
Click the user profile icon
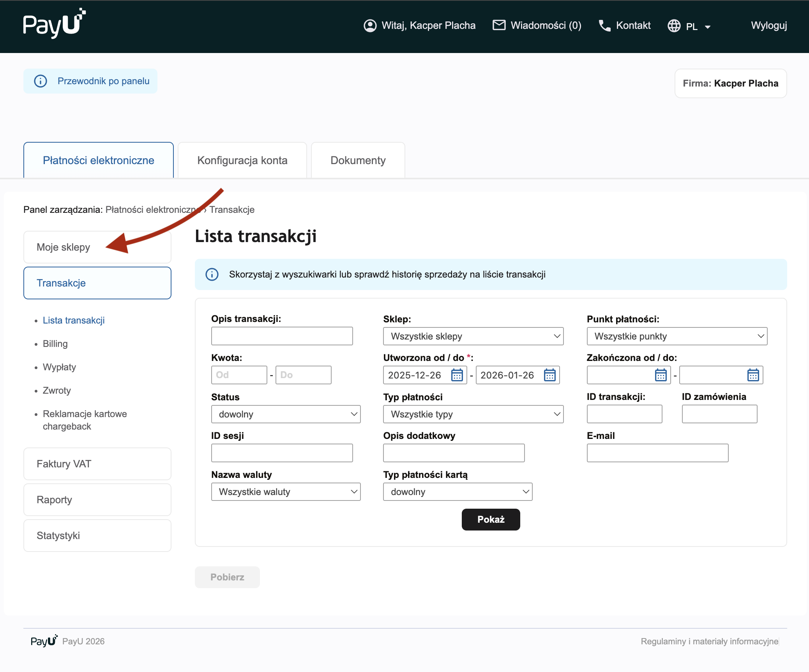point(370,26)
